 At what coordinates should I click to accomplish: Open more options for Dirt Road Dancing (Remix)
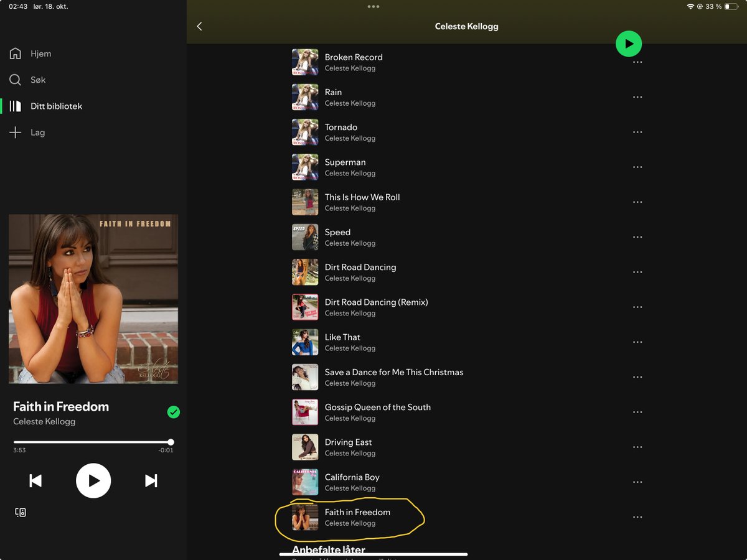point(637,307)
